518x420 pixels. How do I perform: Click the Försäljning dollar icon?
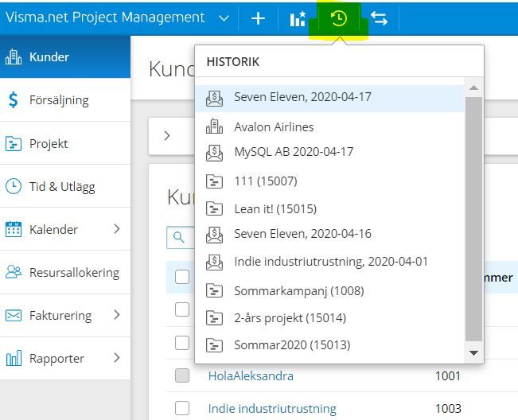[x=14, y=99]
